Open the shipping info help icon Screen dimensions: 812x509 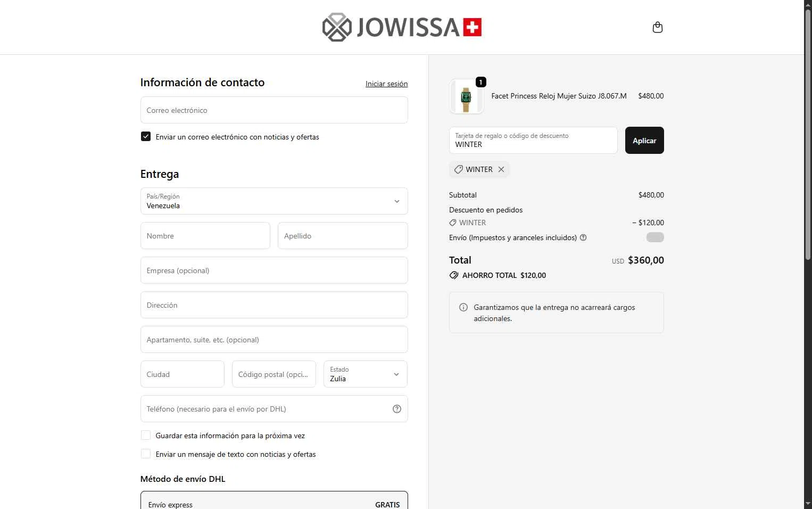(583, 237)
